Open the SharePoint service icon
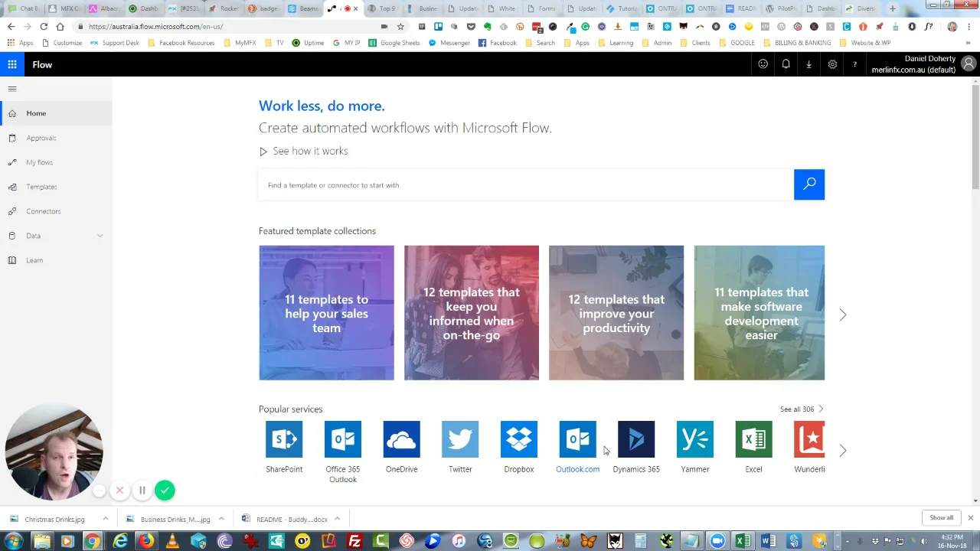This screenshot has height=551, width=980. (x=284, y=439)
